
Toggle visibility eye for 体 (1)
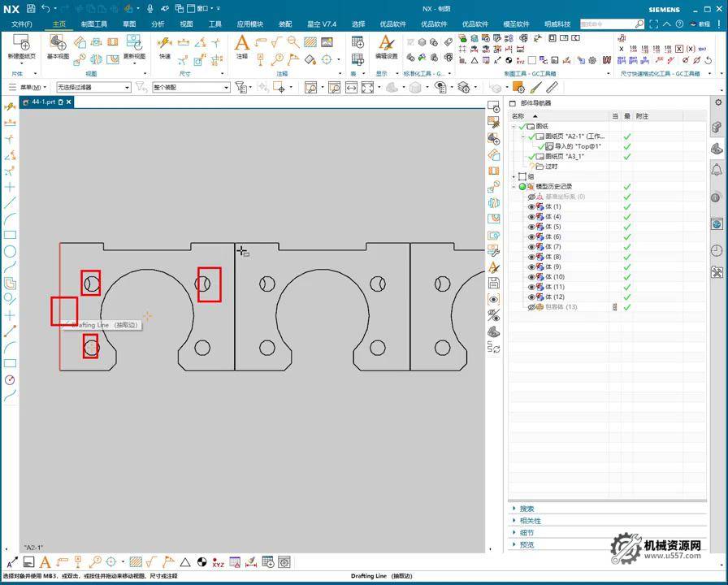(x=532, y=207)
